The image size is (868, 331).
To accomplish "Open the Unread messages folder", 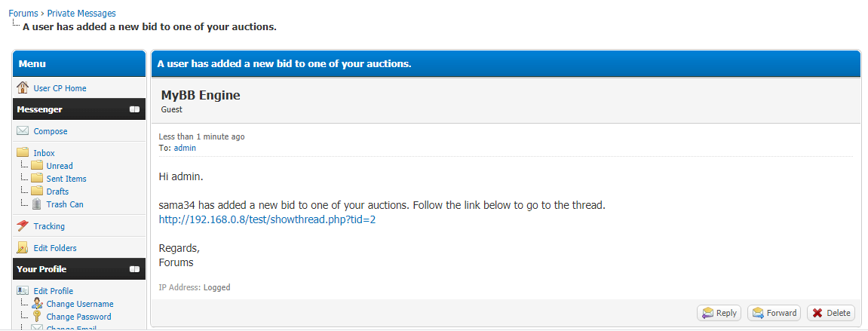I will 60,166.
